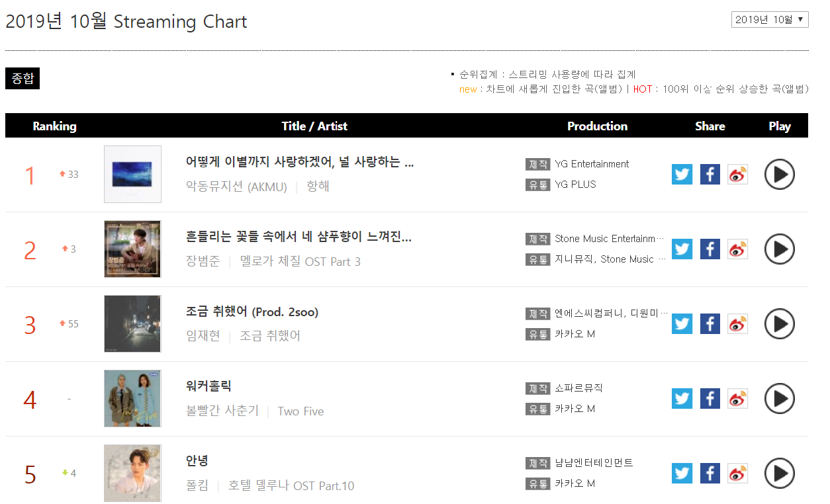Screen dimensions: 830x504
Task: Click the 항해 album cover thumbnail
Action: [x=132, y=175]
